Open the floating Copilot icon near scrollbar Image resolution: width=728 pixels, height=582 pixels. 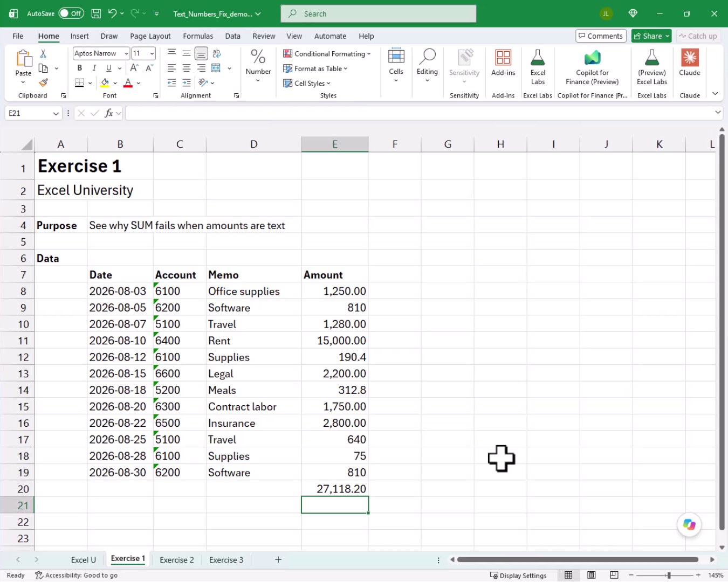(689, 524)
